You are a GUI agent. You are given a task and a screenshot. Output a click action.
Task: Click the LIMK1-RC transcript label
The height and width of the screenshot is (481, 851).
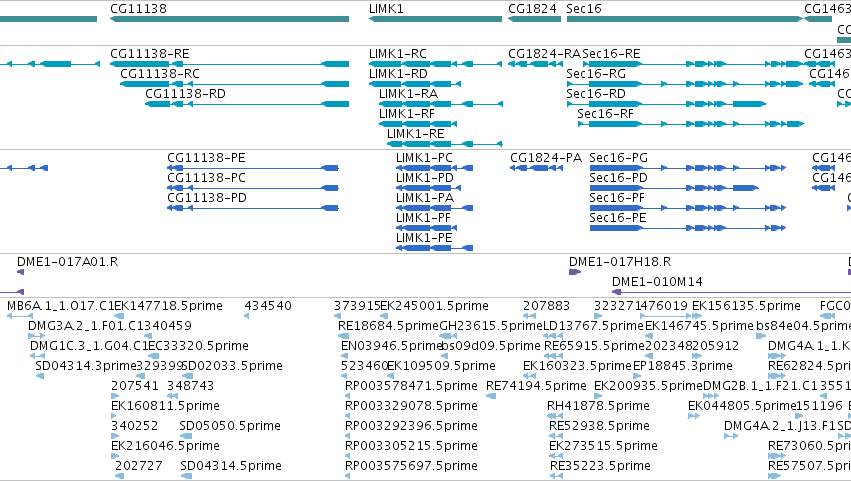(398, 54)
